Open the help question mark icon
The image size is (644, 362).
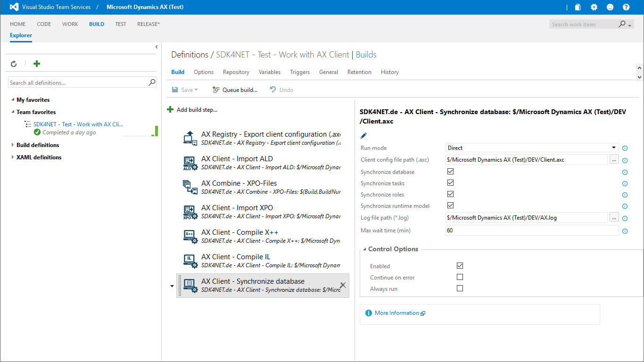[626, 7]
